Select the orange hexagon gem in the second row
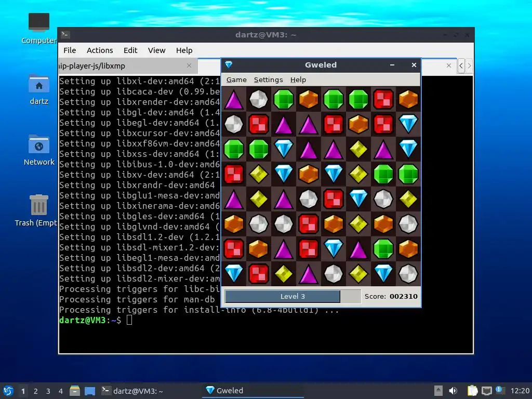532x399 pixels. pyautogui.click(x=358, y=124)
